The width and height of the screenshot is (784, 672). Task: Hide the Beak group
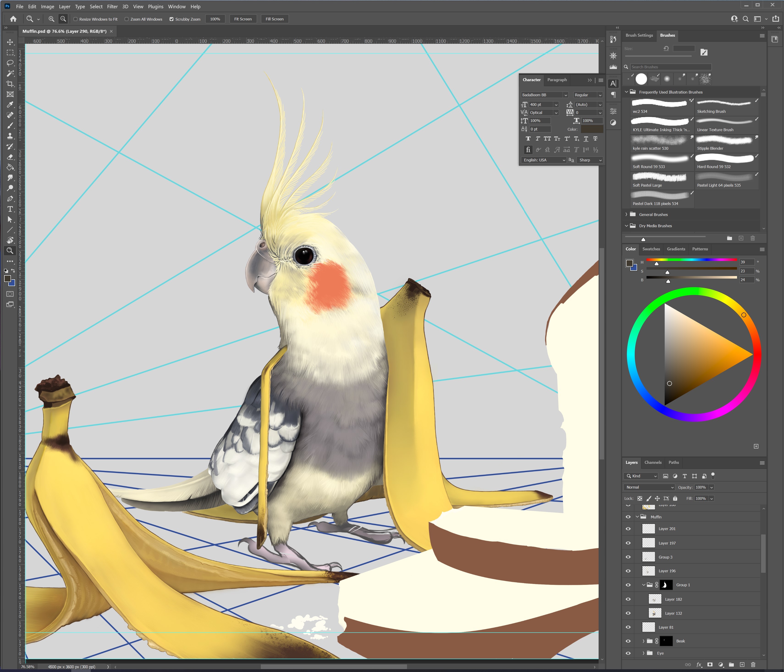[628, 641]
